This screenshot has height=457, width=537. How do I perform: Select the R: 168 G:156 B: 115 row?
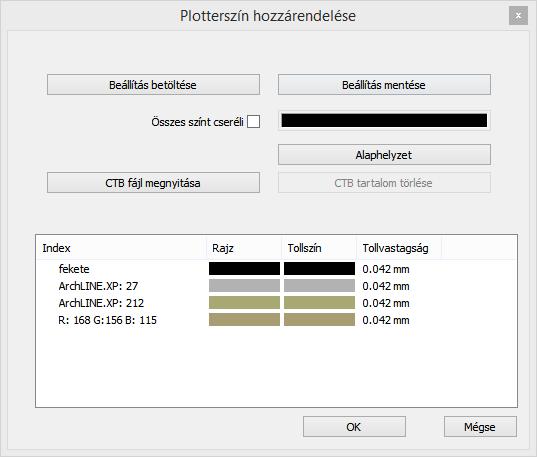276,320
